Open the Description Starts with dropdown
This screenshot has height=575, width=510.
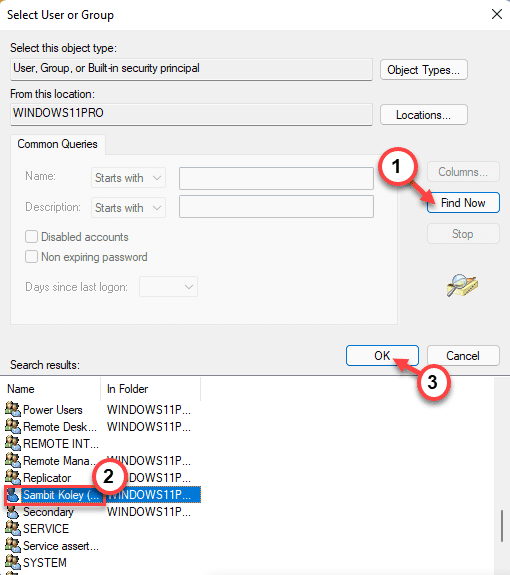point(128,208)
